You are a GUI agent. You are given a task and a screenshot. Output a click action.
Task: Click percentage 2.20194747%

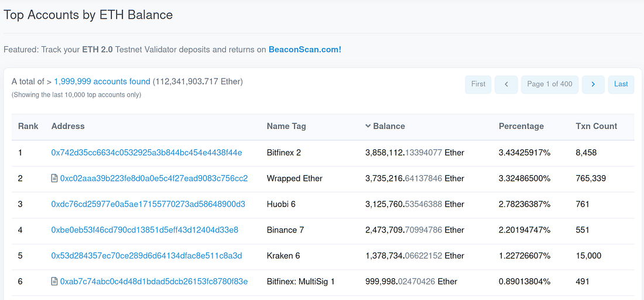525,230
